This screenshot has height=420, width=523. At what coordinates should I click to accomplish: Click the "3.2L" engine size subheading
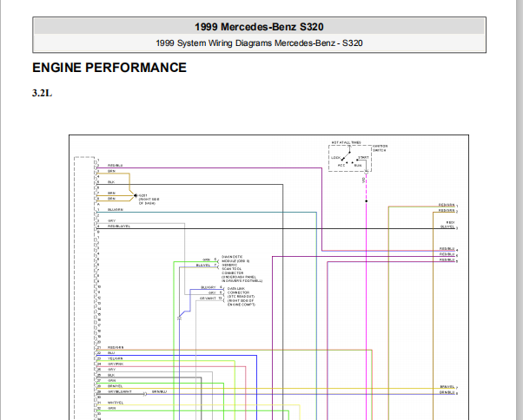point(42,93)
